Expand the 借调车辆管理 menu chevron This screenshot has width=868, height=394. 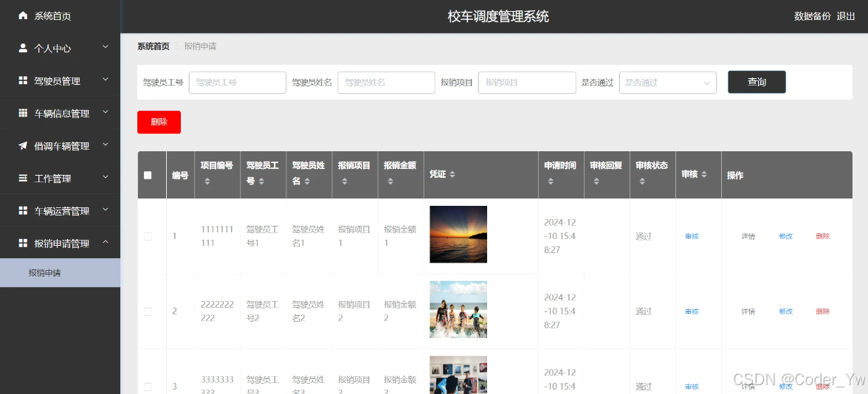[106, 145]
